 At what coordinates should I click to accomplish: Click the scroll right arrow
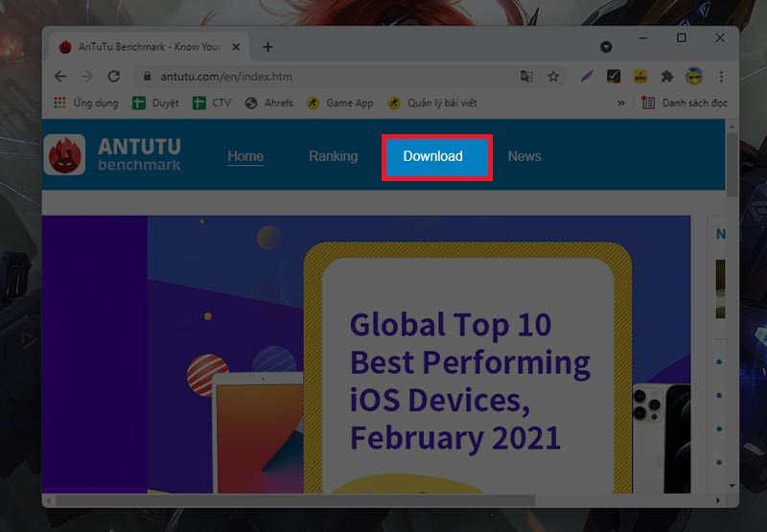718,500
